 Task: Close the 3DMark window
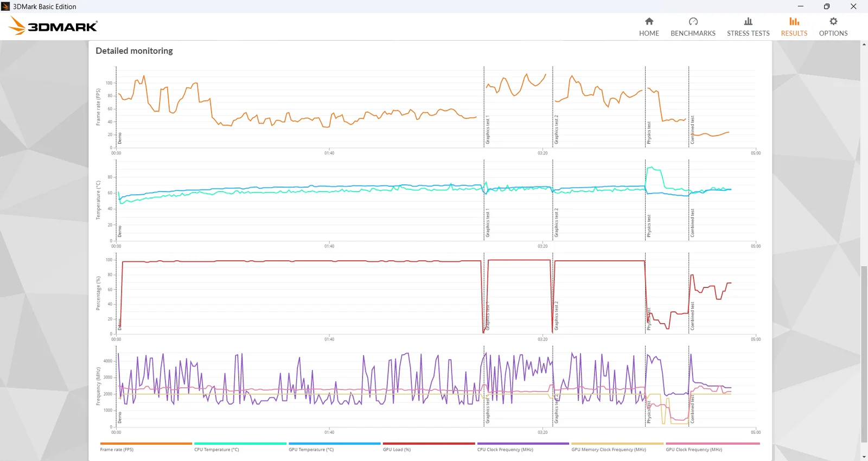(853, 7)
